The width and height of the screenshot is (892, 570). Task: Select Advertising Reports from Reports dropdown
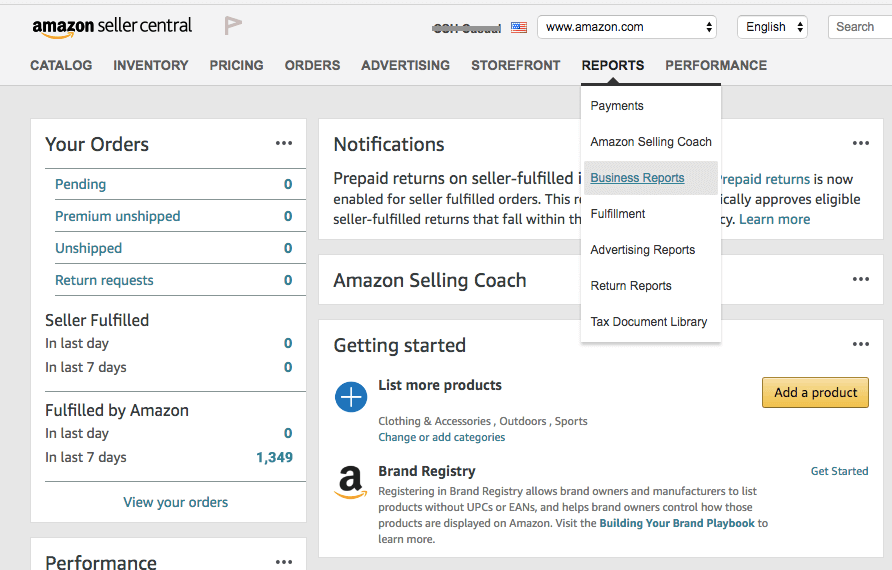click(643, 250)
